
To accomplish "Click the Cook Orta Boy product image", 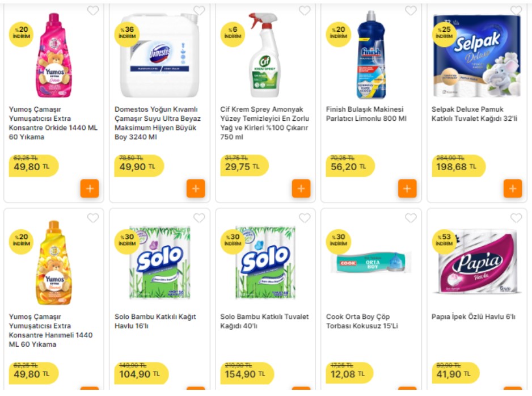I will [370, 263].
